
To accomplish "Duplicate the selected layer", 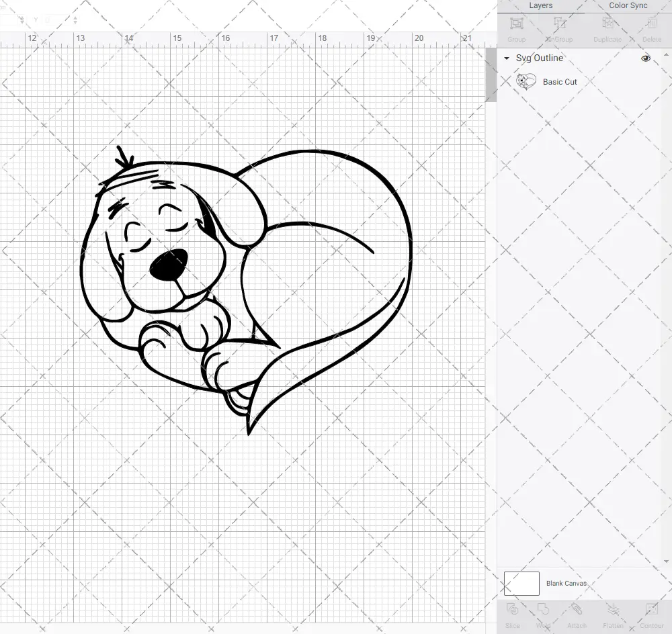I will tap(607, 28).
